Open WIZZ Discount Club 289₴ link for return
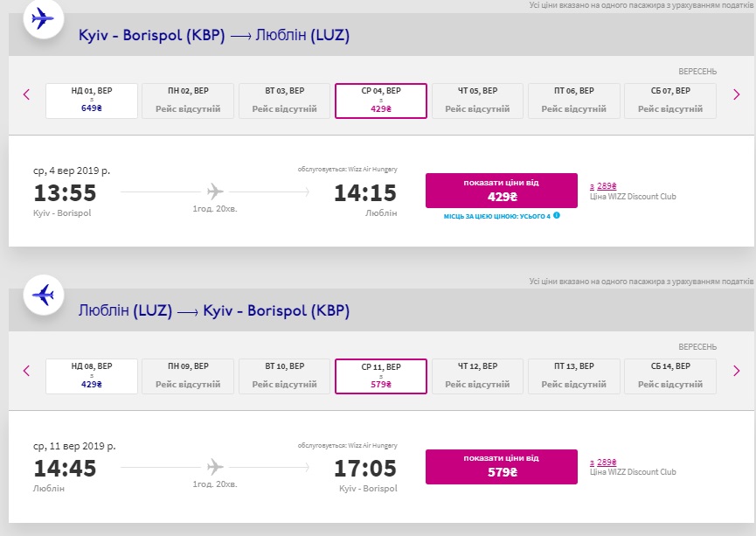This screenshot has height=536, width=756. pos(604,462)
